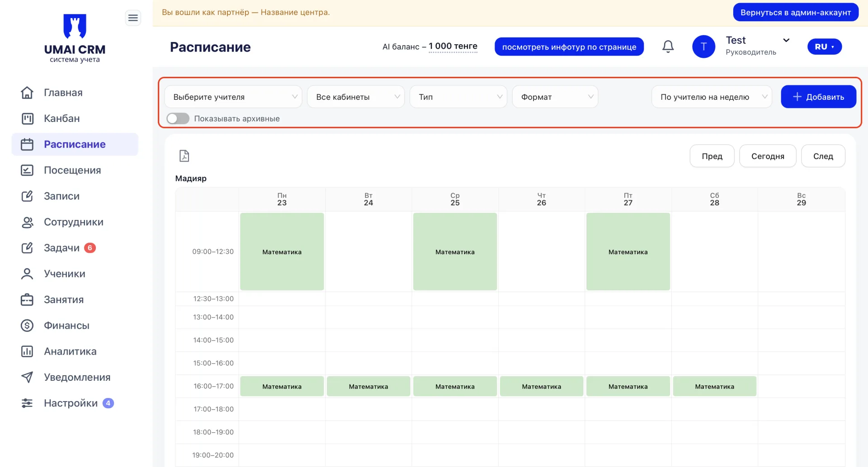
Task: Open Все кабинеты dropdown
Action: tap(356, 97)
